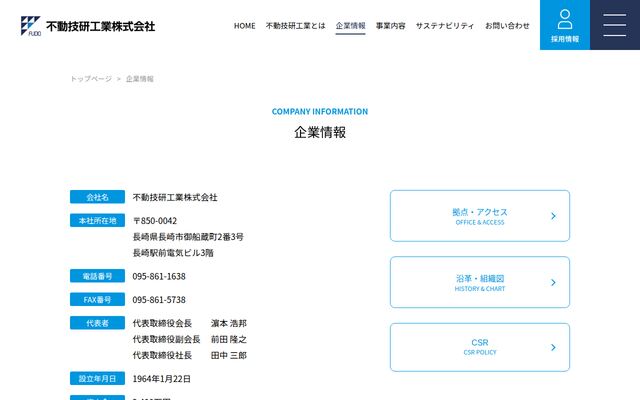Viewport: 640px width, 400px height.
Task: Open 沿革・組織図 HISTORY & CHART card
Action: pyautogui.click(x=480, y=282)
